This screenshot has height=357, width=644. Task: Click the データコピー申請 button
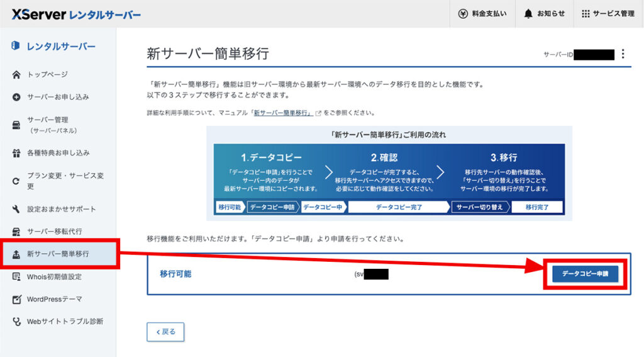(x=585, y=273)
